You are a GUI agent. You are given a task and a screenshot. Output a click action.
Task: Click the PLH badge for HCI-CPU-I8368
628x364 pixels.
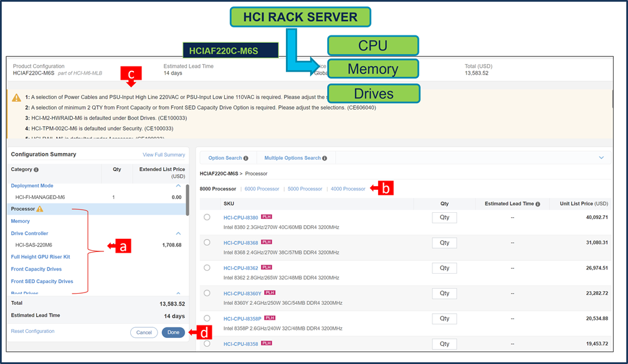267,242
